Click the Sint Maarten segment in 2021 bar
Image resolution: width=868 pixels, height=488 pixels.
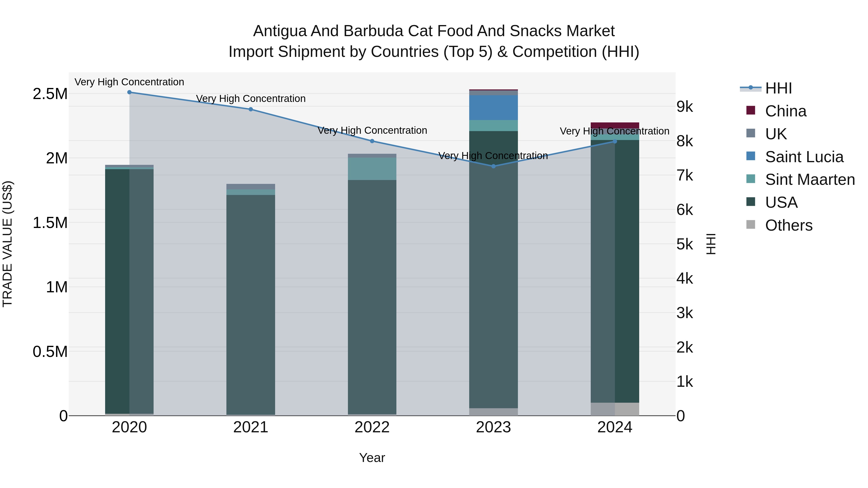pos(251,192)
